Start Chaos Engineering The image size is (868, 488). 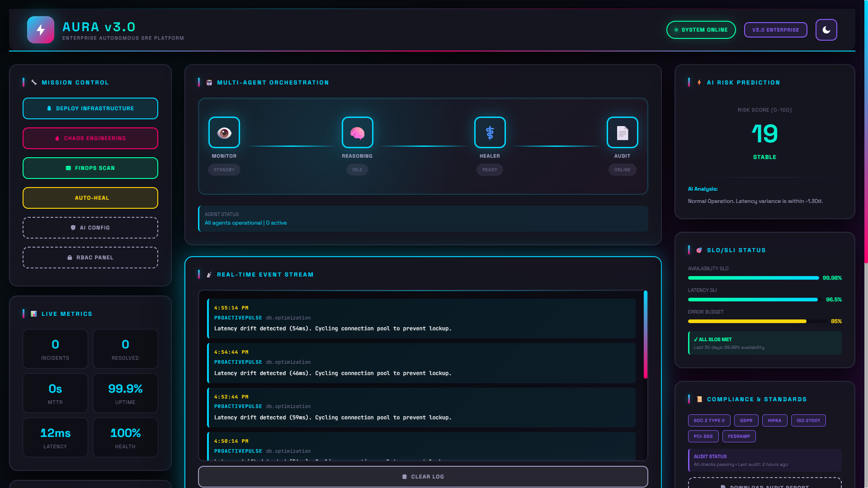(x=90, y=138)
